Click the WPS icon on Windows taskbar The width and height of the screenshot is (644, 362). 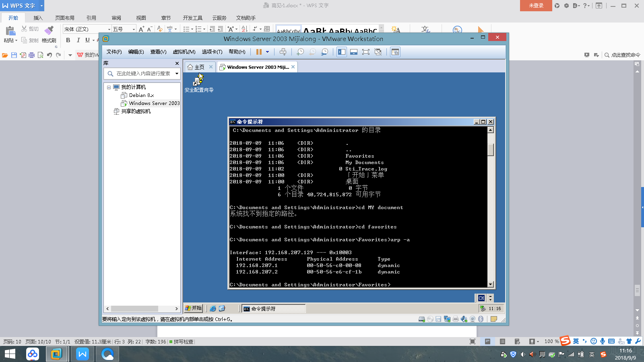(x=83, y=354)
